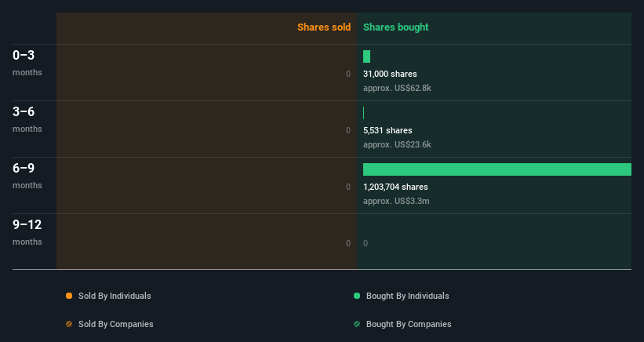Select the 6–9 months green bought bar

coord(497,169)
